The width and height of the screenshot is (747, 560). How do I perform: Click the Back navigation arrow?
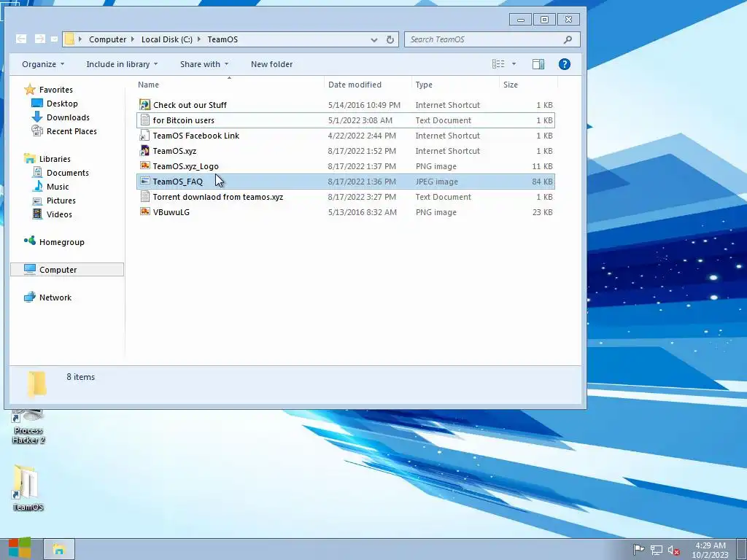point(21,39)
